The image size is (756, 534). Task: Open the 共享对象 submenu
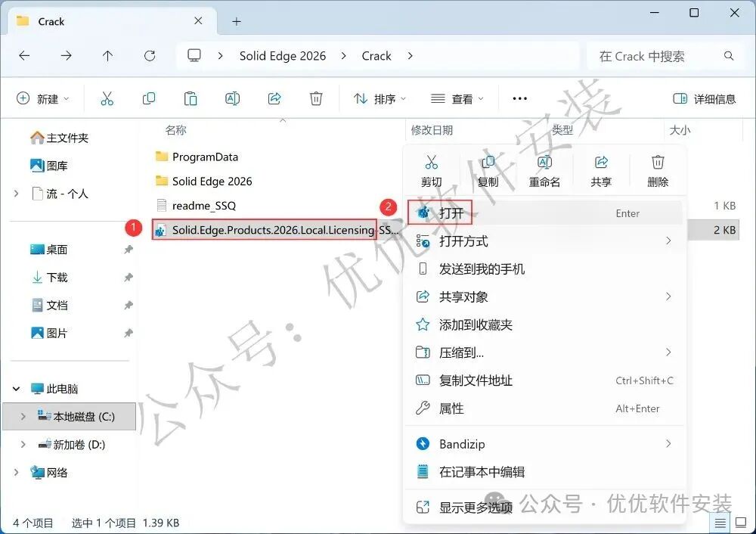[544, 296]
